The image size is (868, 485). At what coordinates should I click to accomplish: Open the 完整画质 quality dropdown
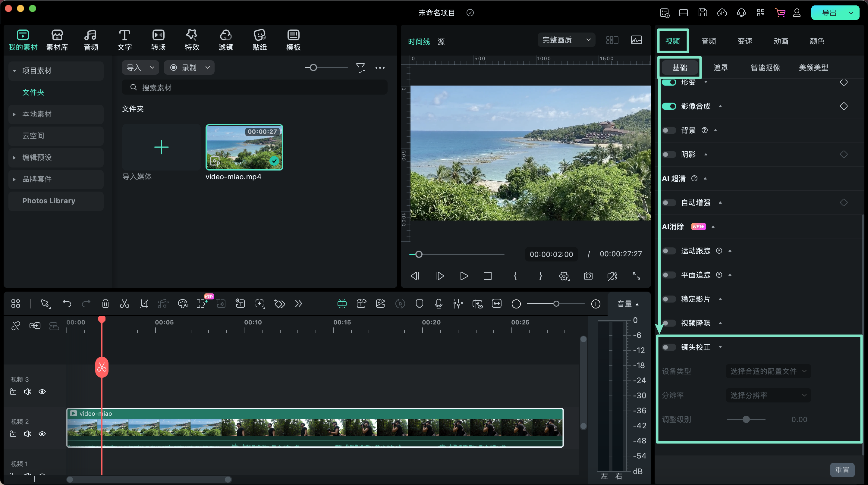[566, 40]
